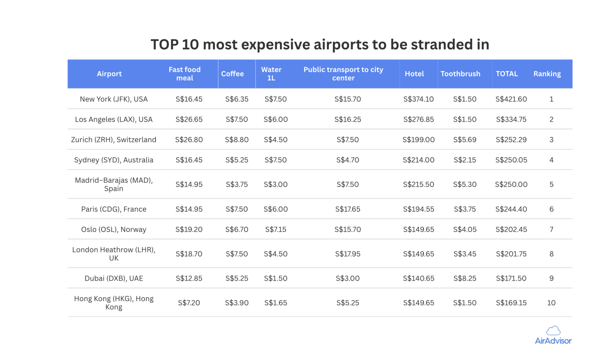Select the Fast food meal column header
The width and height of the screenshot is (611, 364).
[x=185, y=74]
